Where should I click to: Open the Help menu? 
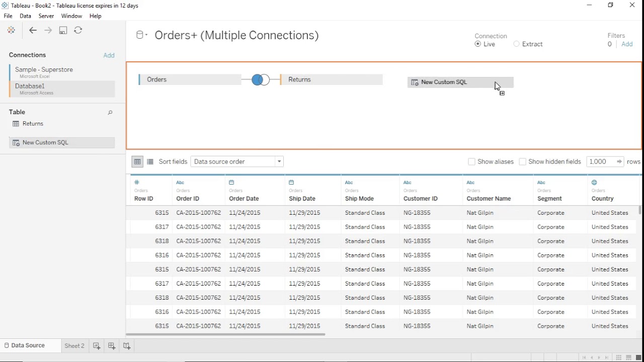(96, 16)
